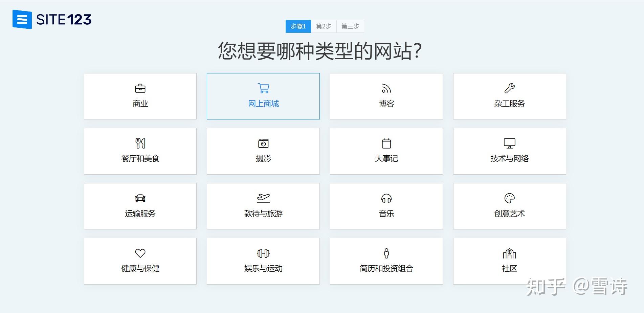Go to the 第2步 step tab

coord(324,26)
